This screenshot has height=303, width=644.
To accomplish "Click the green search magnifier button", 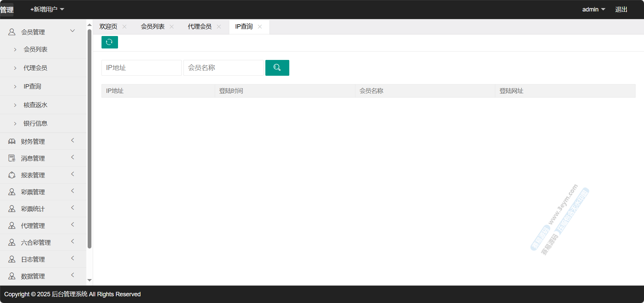I will click(x=277, y=68).
